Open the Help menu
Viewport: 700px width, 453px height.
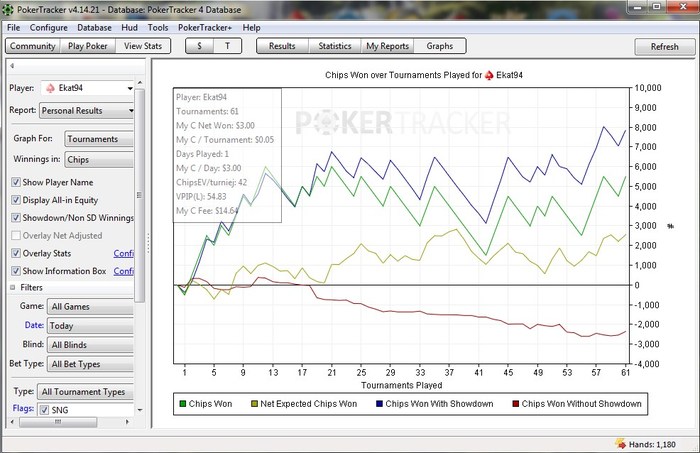[x=251, y=28]
